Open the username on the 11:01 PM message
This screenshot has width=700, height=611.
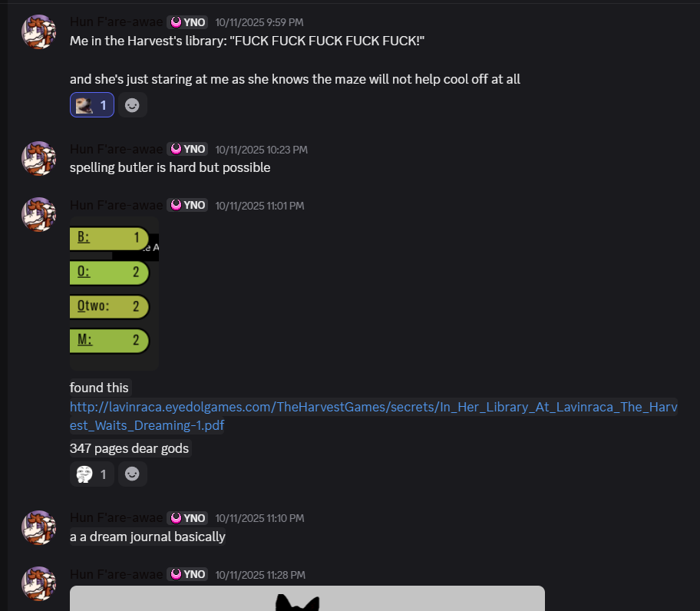click(x=116, y=205)
